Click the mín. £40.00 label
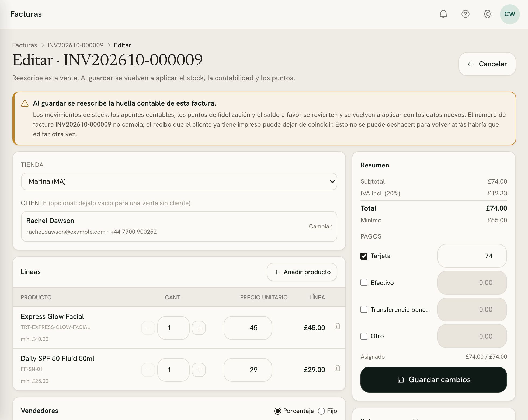The image size is (528, 420). pos(34,339)
